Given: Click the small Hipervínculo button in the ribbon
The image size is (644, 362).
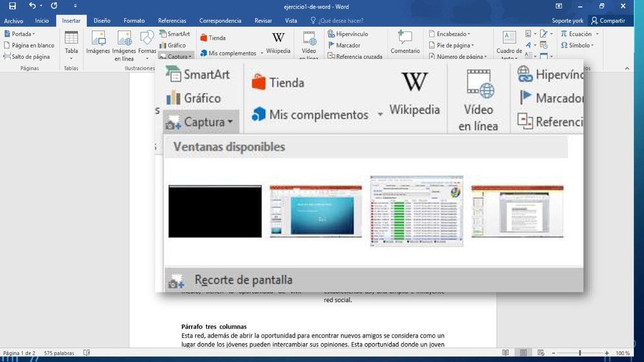Looking at the screenshot, I should (348, 34).
